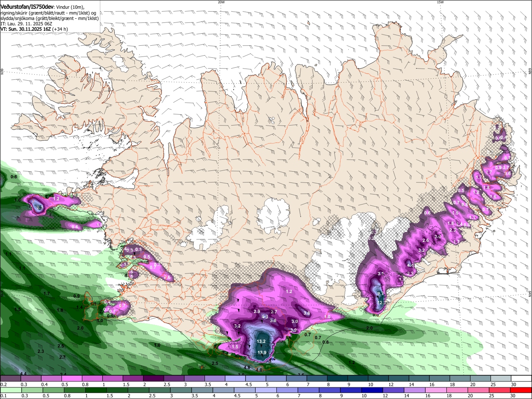Click the valid time 'VT: Sun. 30.11.2025 16Z (+34 h)'
The image size is (532, 399).
(34, 29)
